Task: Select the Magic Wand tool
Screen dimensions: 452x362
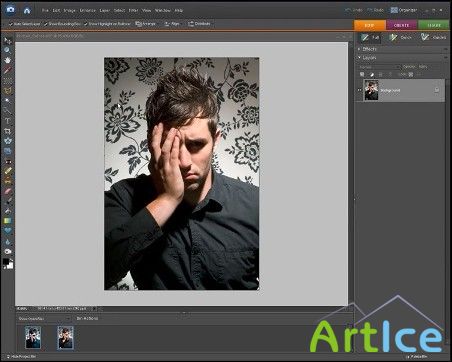Action: [7, 100]
